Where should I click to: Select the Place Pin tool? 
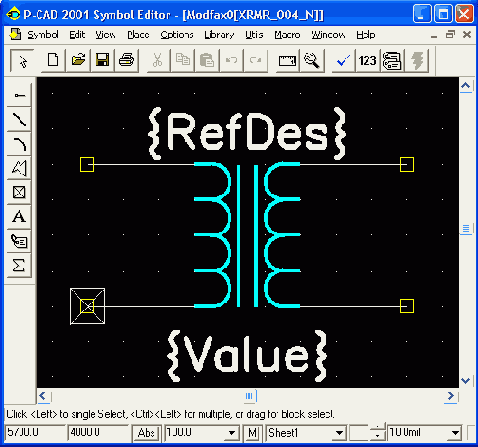(19, 95)
